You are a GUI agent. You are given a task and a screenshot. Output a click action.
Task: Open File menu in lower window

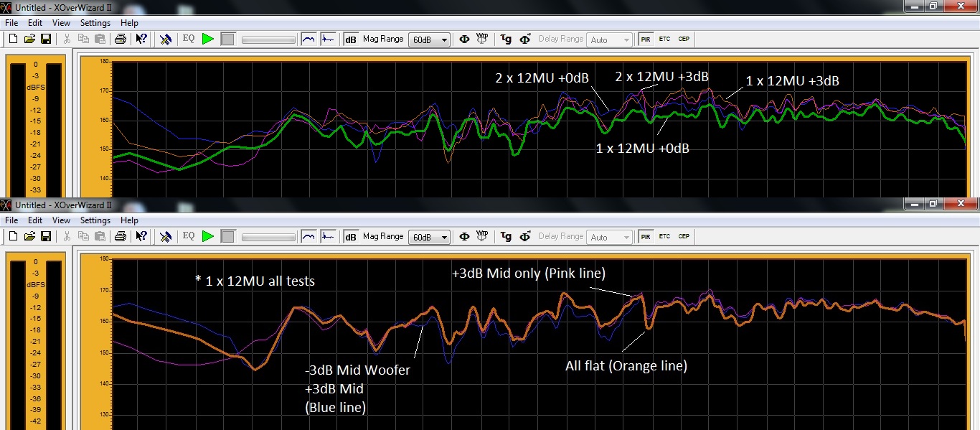point(11,220)
